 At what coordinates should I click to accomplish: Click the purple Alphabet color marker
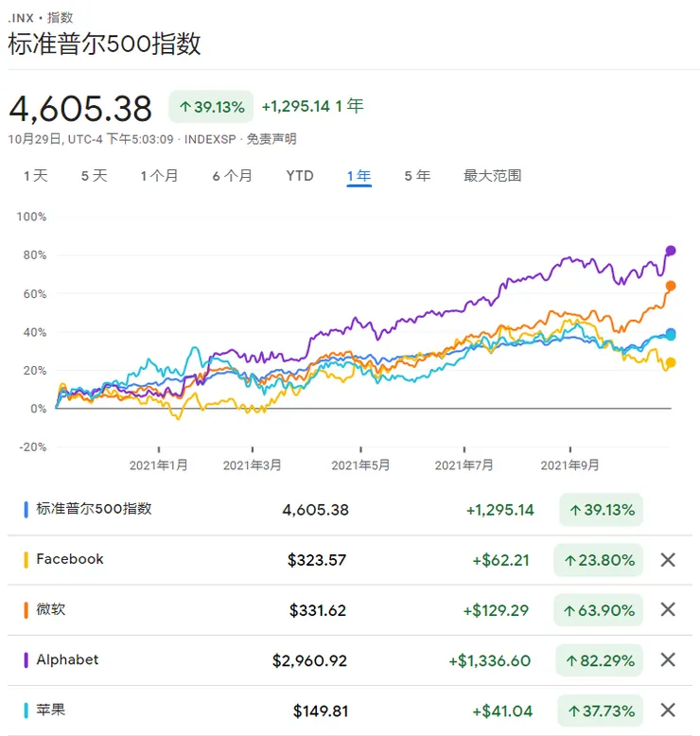click(26, 660)
